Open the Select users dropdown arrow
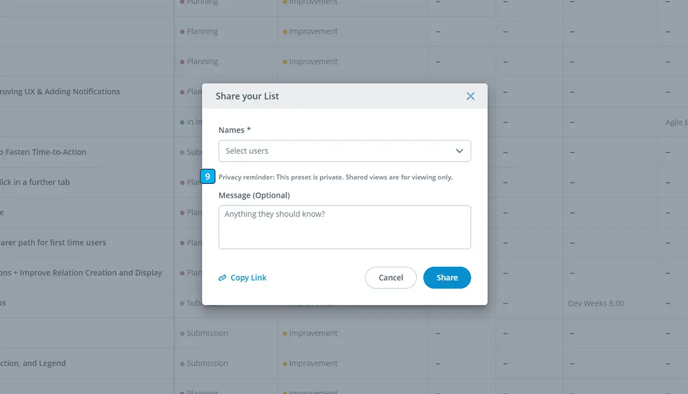This screenshot has height=394, width=688. click(459, 151)
